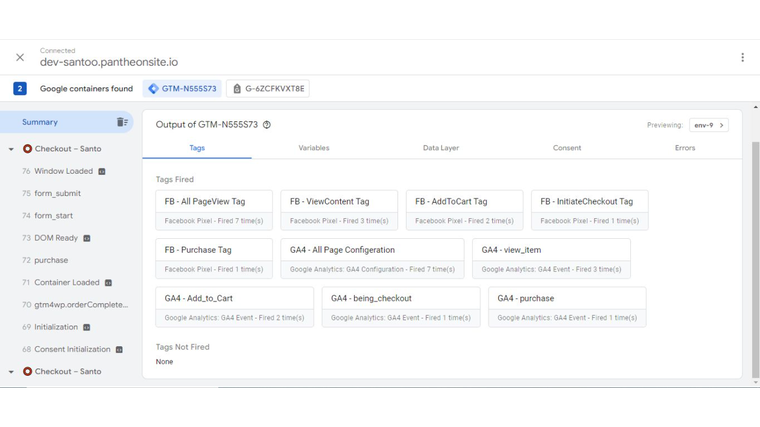Open the env-9 previewing selector

coord(708,125)
